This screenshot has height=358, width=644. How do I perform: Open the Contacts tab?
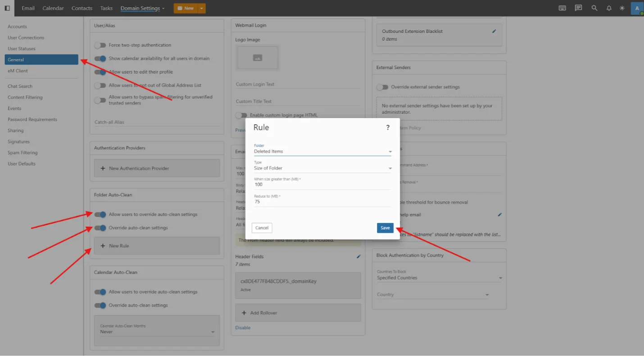82,8
